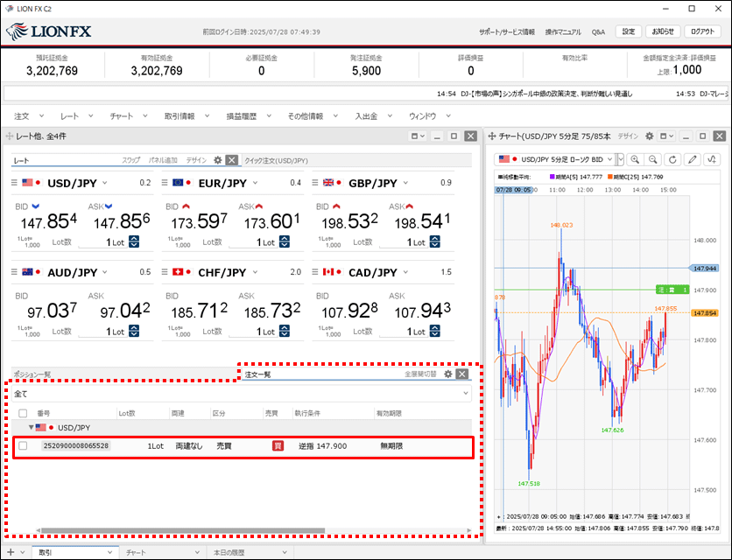This screenshot has width=732, height=560.
Task: Click the add indicator icon on chart
Action: [x=711, y=159]
